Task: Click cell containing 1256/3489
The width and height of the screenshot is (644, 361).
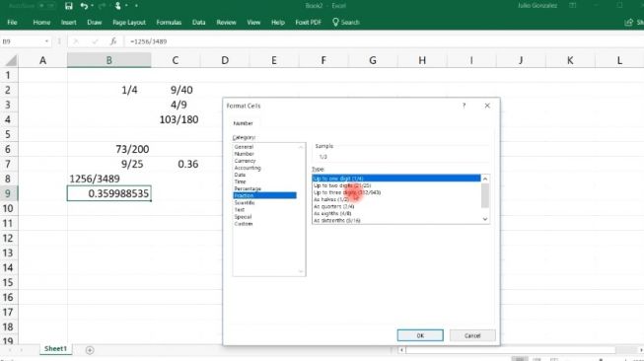Action: click(x=108, y=179)
